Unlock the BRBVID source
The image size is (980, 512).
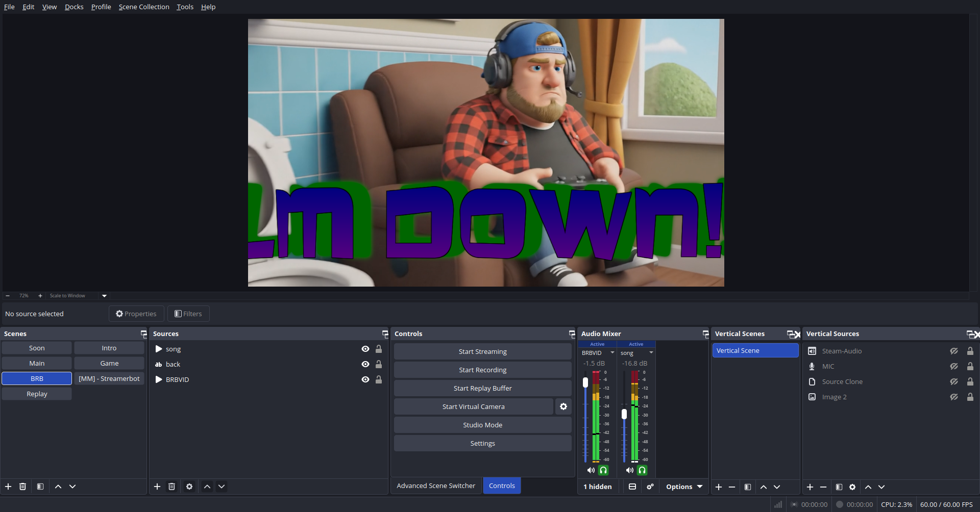click(x=379, y=379)
